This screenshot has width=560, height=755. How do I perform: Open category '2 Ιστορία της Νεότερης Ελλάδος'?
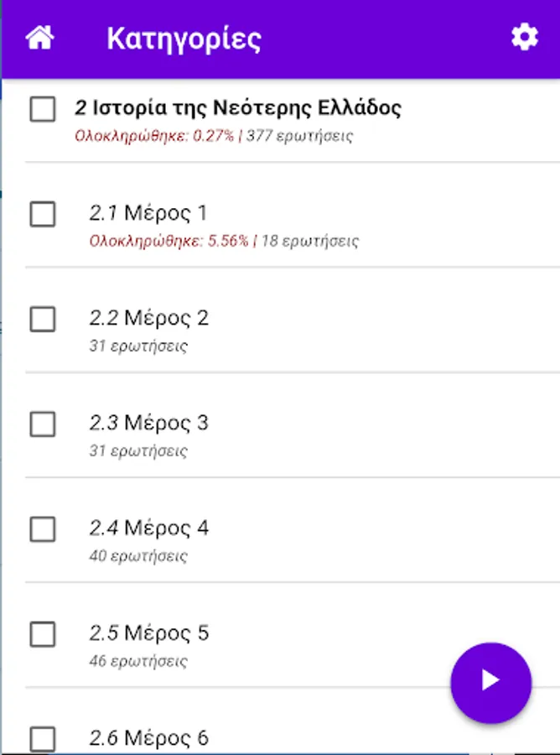tap(238, 108)
